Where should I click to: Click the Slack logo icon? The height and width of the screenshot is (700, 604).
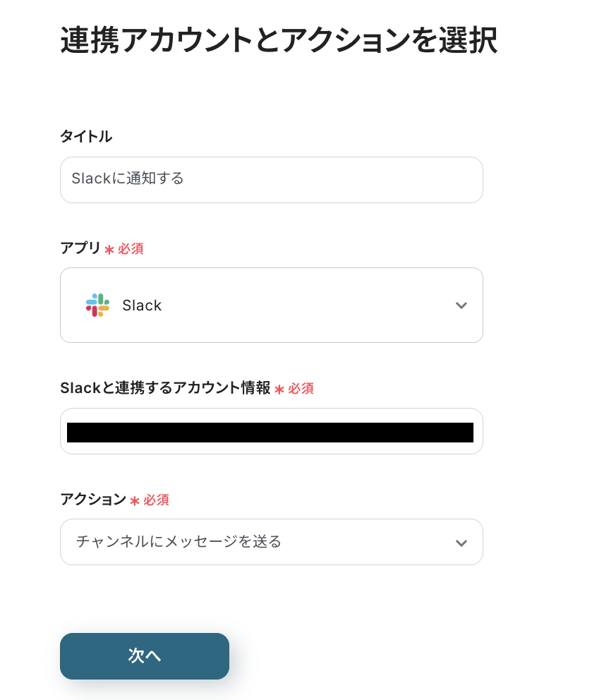[97, 306]
